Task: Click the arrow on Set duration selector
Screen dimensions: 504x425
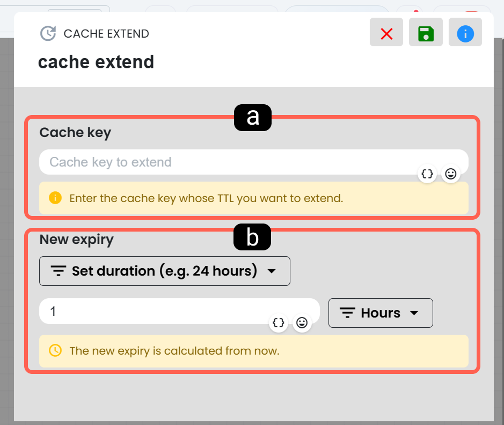Action: click(x=272, y=271)
